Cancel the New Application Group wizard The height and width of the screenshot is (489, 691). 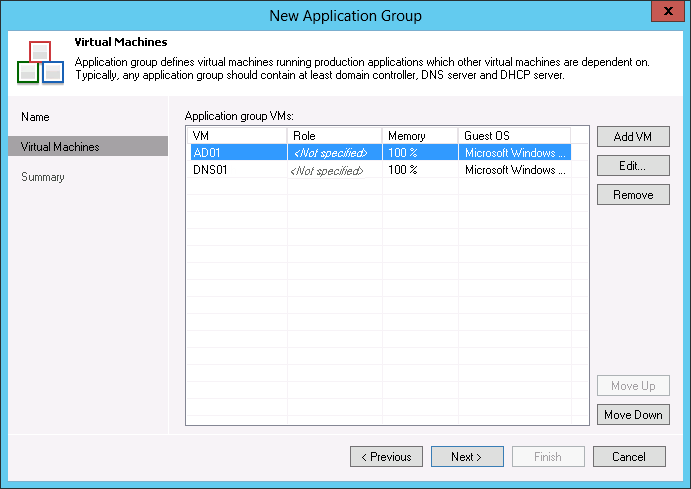point(629,457)
